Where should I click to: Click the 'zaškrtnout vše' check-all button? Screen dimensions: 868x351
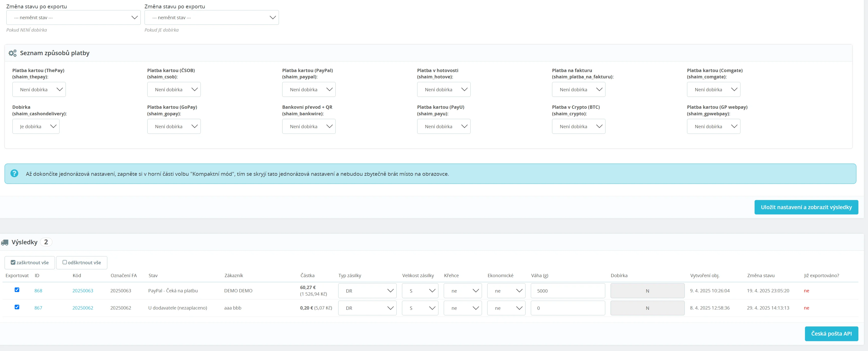(30, 262)
